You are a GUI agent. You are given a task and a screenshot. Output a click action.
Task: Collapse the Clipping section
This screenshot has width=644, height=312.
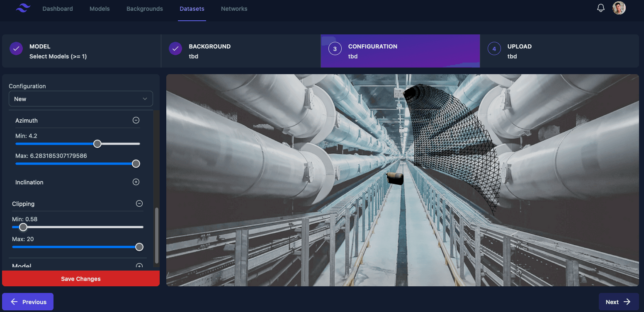click(139, 203)
